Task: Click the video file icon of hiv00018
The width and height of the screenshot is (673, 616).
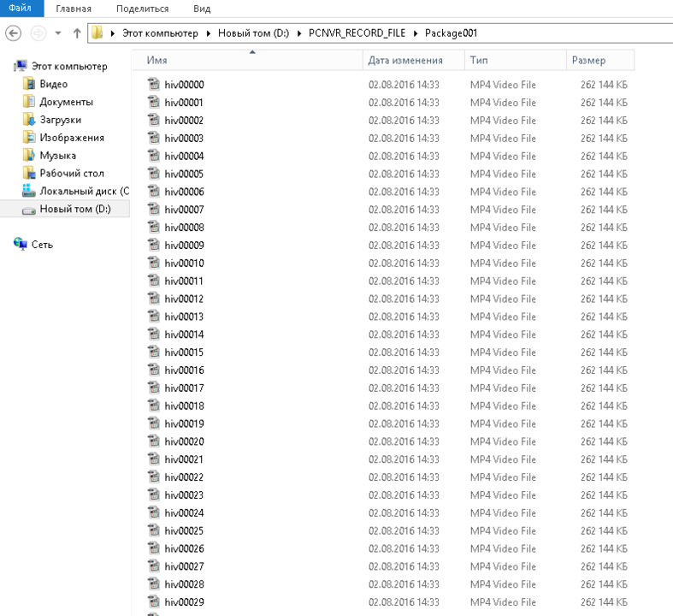Action: [154, 406]
